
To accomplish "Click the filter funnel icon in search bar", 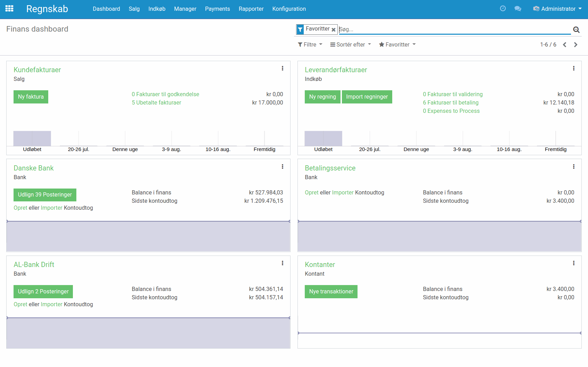I will [x=300, y=29].
